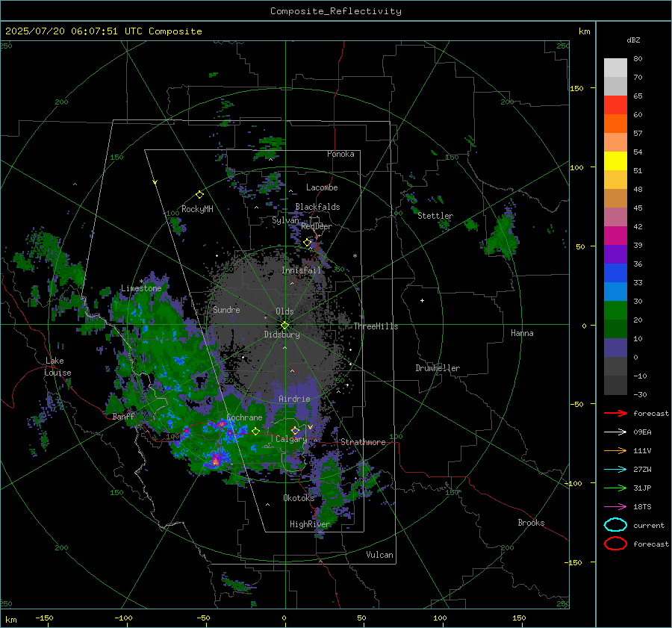Image resolution: width=672 pixels, height=628 pixels.
Task: Select the light orange 54-57 dBZ swatch
Action: click(x=615, y=142)
